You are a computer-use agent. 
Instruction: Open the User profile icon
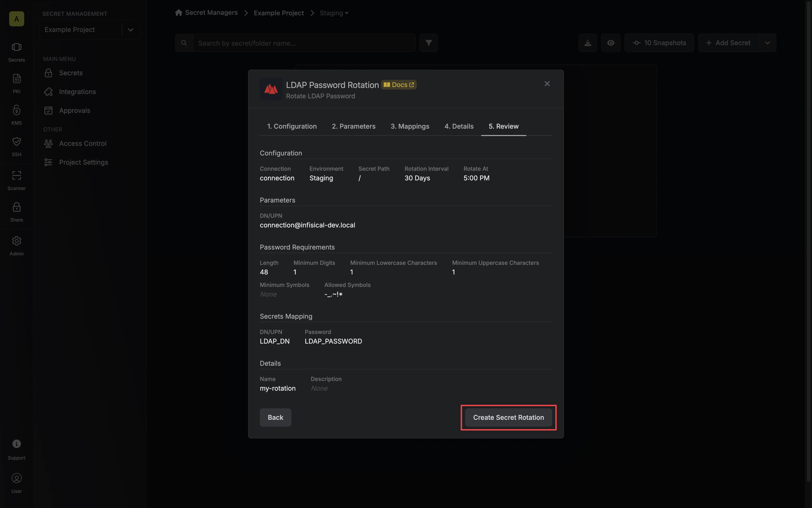click(x=16, y=478)
